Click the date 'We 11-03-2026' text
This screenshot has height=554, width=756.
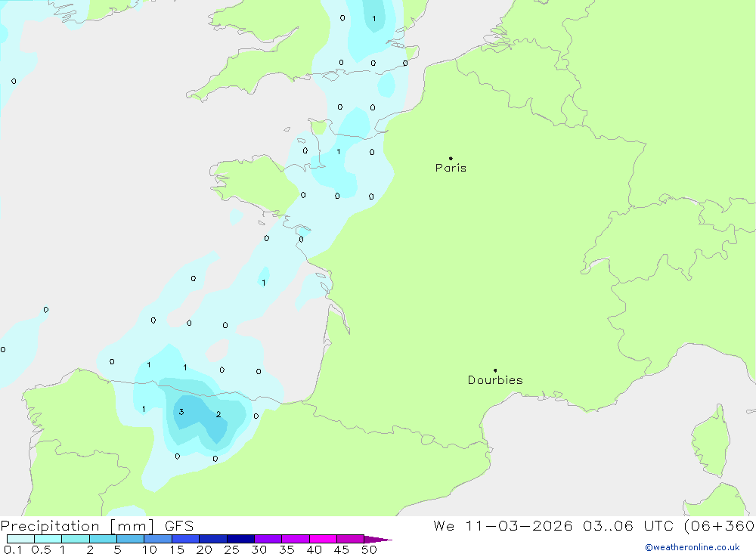coord(503,526)
